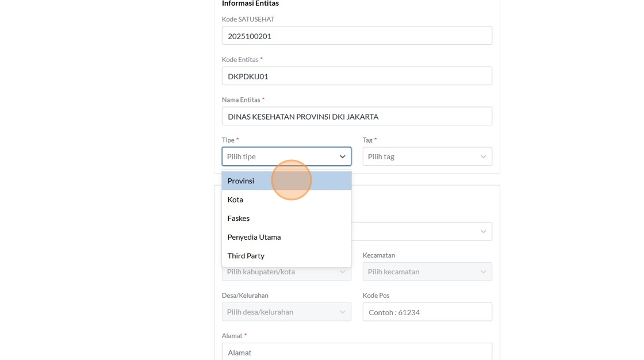Screen dimensions: 644x360
Task: Click the Kode Pos input field
Action: tap(427, 312)
